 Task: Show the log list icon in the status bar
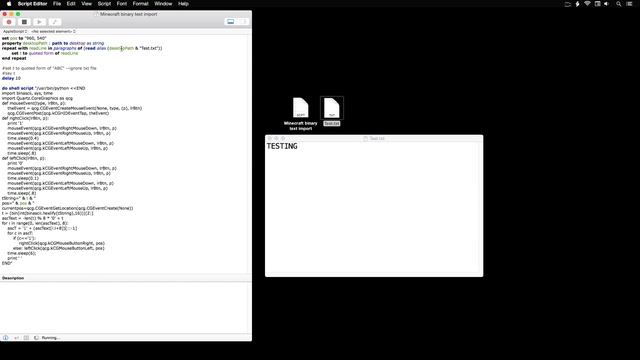pos(26,338)
